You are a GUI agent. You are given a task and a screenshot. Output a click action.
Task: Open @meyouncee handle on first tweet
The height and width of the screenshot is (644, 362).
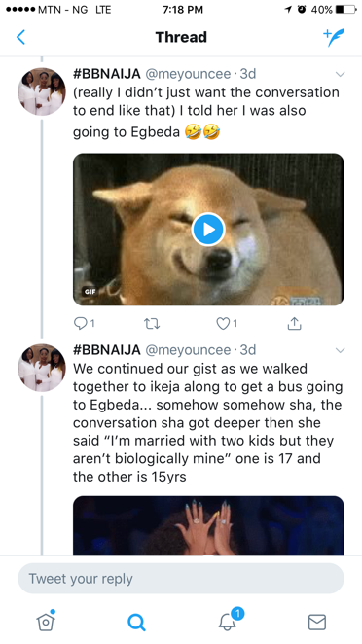(x=188, y=74)
